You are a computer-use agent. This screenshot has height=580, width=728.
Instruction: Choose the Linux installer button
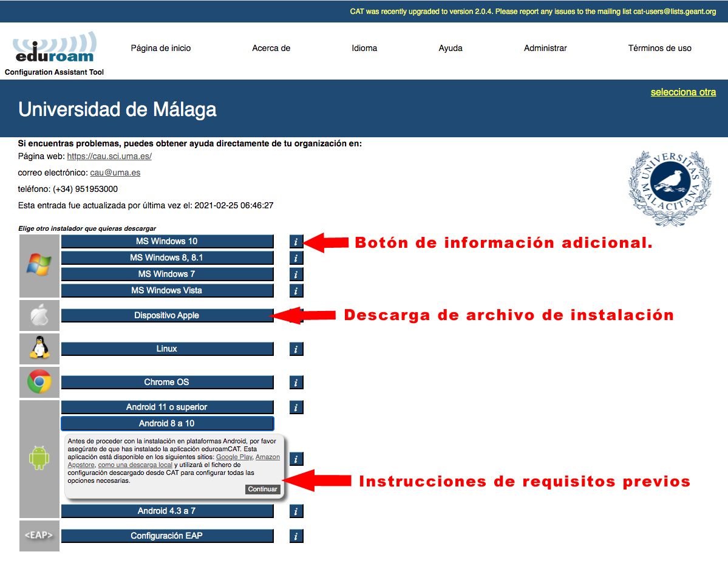pyautogui.click(x=167, y=349)
